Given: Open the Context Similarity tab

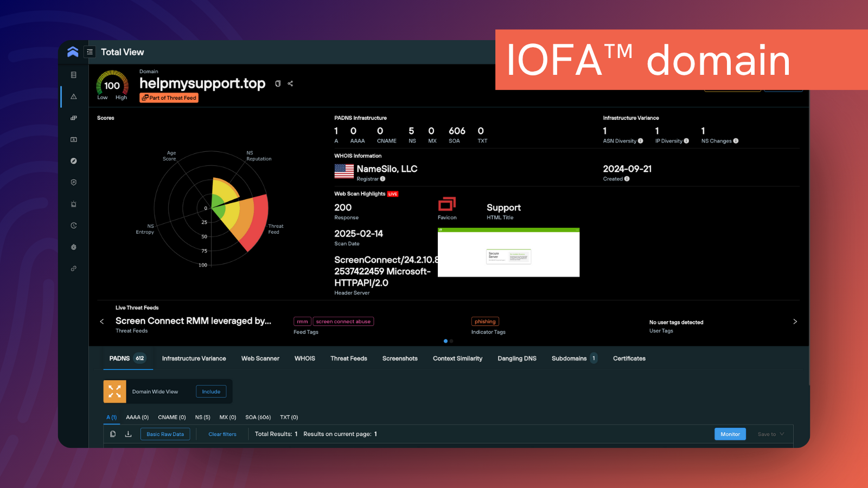Looking at the screenshot, I should [x=457, y=358].
